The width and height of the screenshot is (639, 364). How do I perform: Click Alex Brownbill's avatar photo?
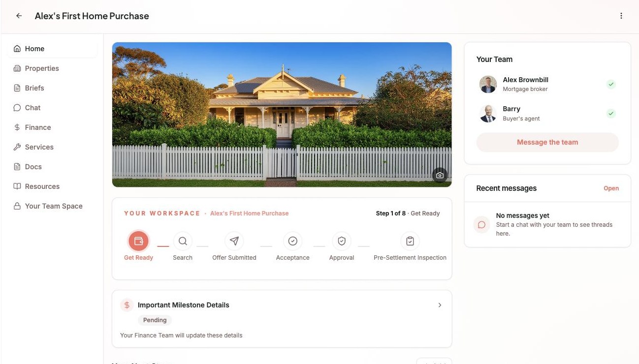(488, 84)
